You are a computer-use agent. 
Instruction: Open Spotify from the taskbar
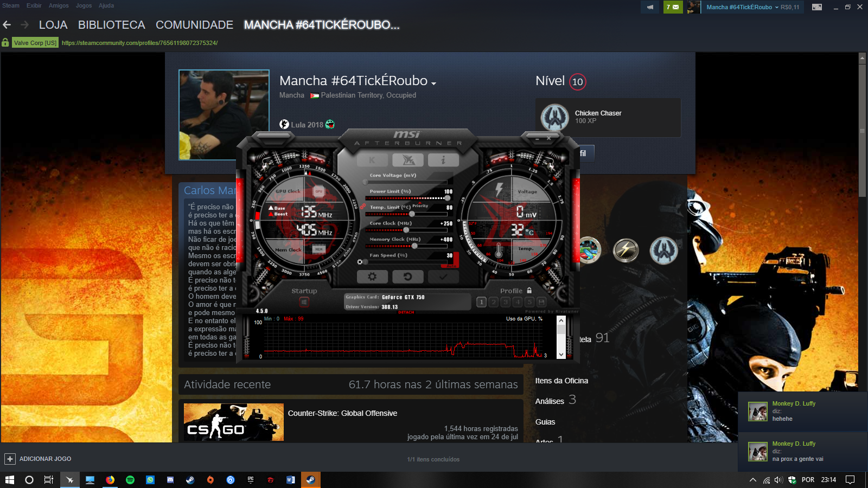coord(130,480)
